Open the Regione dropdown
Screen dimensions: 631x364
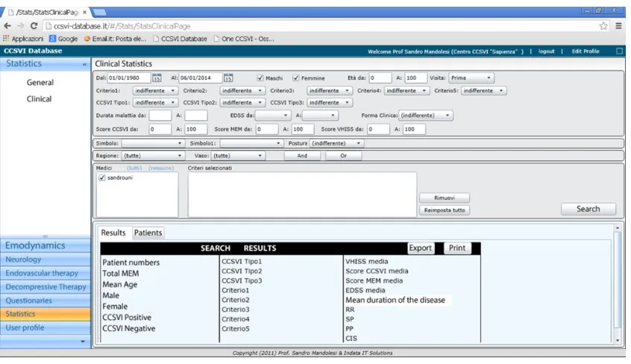[x=153, y=155]
